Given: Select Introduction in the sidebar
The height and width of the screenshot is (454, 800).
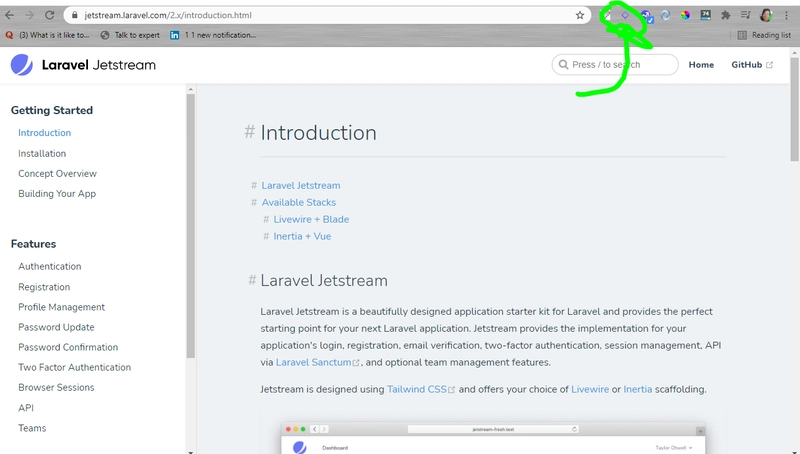Looking at the screenshot, I should [x=44, y=133].
